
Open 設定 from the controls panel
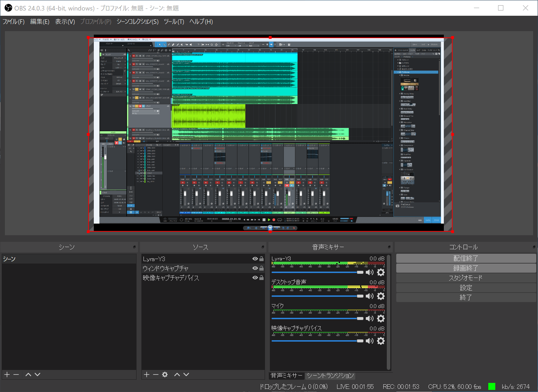tap(466, 288)
